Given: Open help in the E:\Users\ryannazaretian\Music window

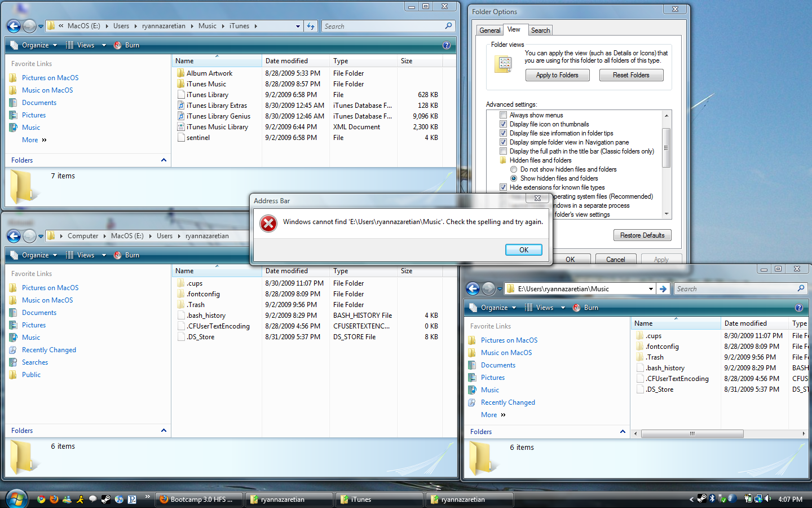Looking at the screenshot, I should (798, 308).
